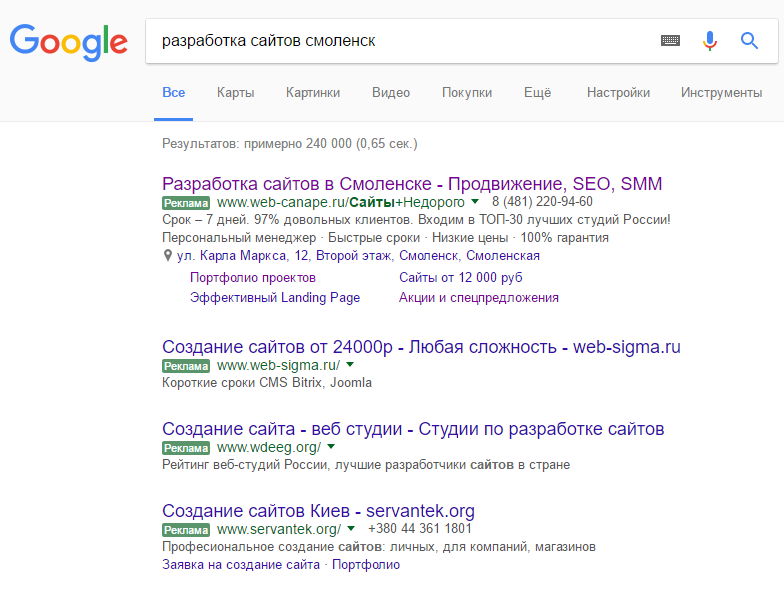The width and height of the screenshot is (784, 592).
Task: Click the Google logo
Action: tap(68, 42)
